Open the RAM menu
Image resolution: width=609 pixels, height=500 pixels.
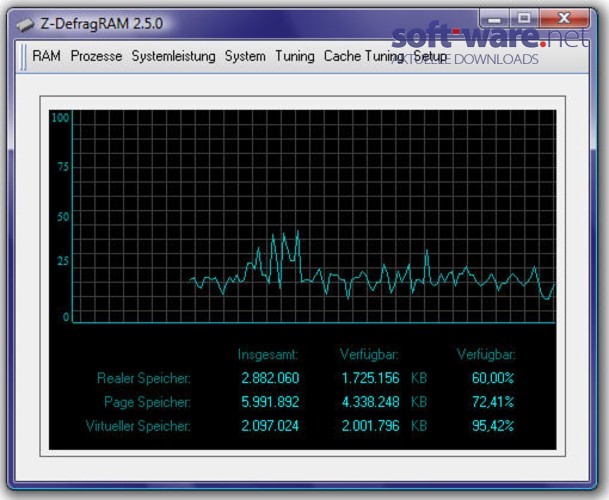tap(46, 56)
